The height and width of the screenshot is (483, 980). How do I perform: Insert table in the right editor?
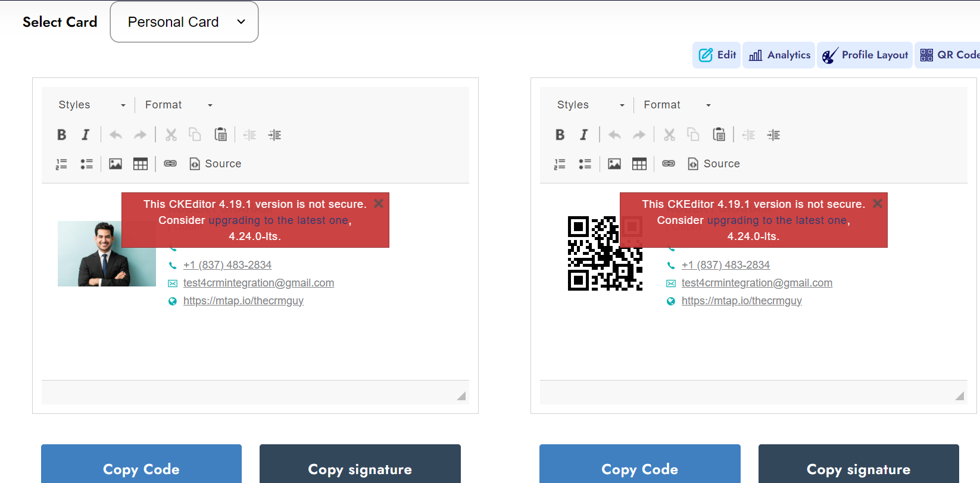(x=639, y=164)
